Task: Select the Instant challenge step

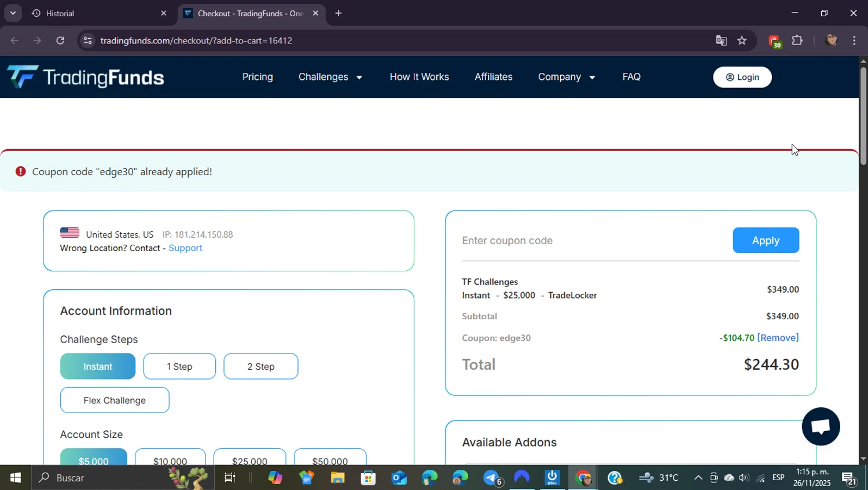Action: (98, 367)
